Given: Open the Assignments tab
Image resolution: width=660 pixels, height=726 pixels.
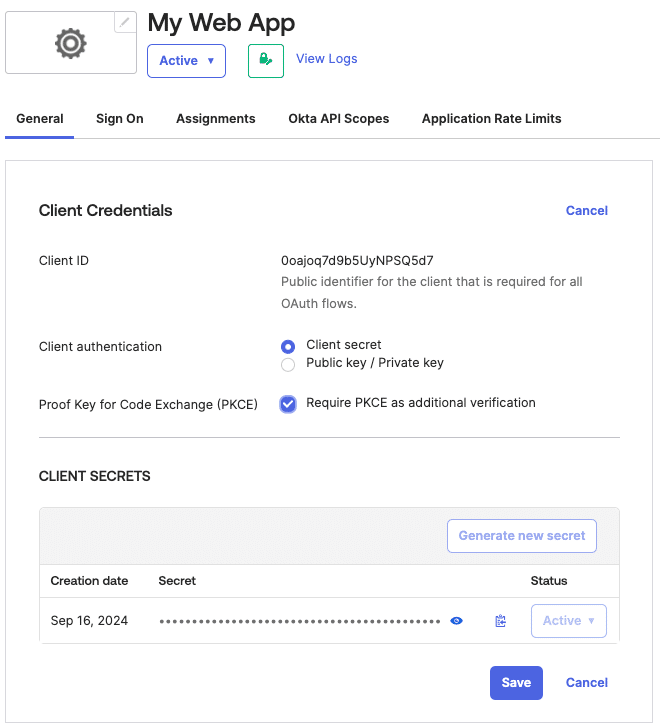Looking at the screenshot, I should tap(215, 119).
